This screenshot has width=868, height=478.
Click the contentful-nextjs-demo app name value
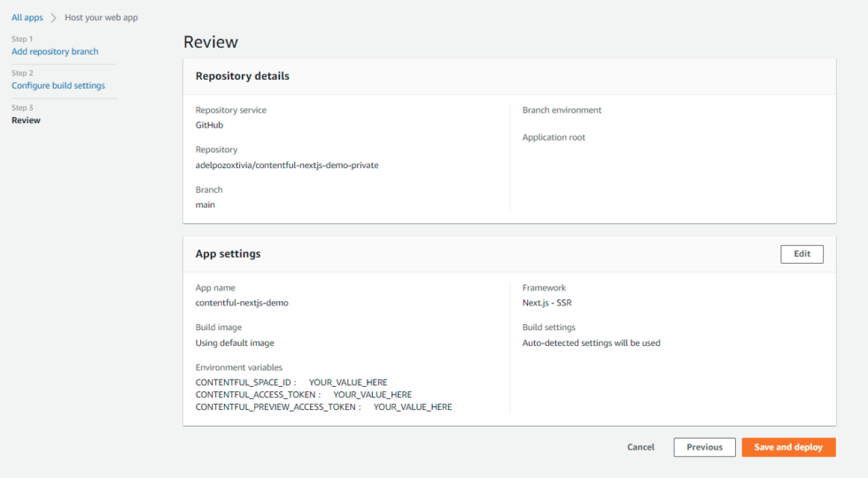tap(242, 303)
